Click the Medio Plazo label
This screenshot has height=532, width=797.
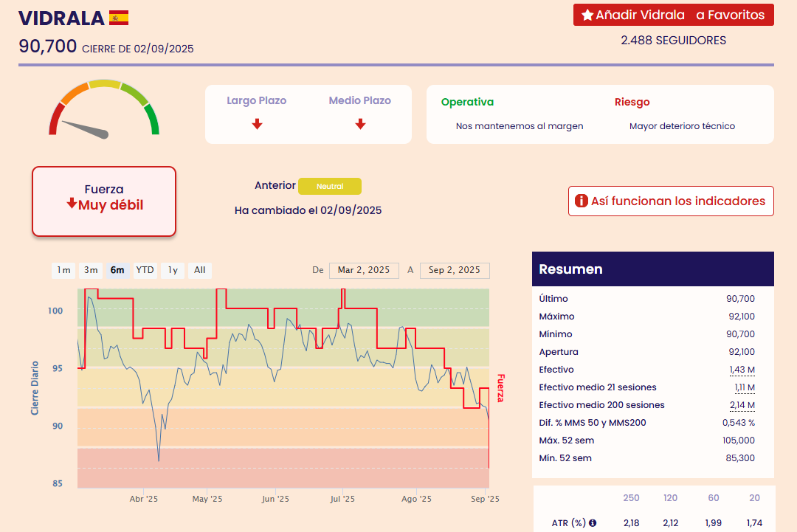pyautogui.click(x=360, y=100)
